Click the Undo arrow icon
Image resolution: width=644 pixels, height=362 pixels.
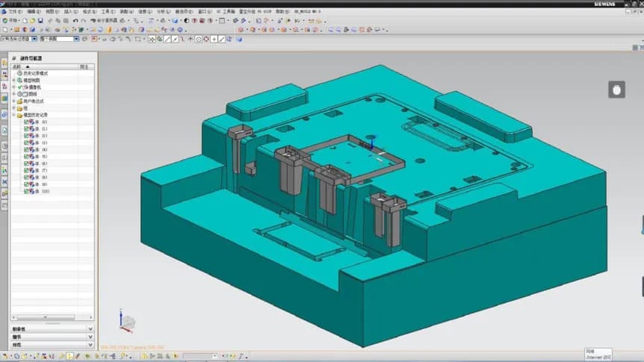pos(75,20)
